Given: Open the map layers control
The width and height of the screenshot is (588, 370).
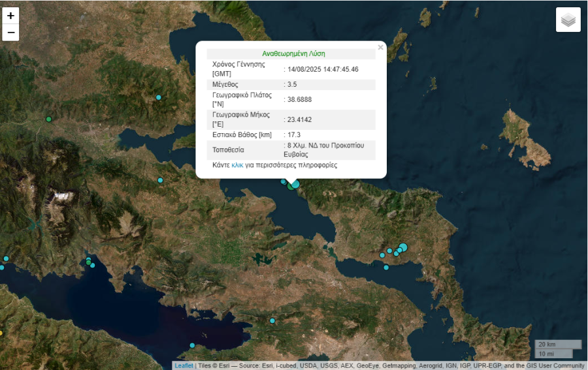Looking at the screenshot, I should pyautogui.click(x=568, y=20).
